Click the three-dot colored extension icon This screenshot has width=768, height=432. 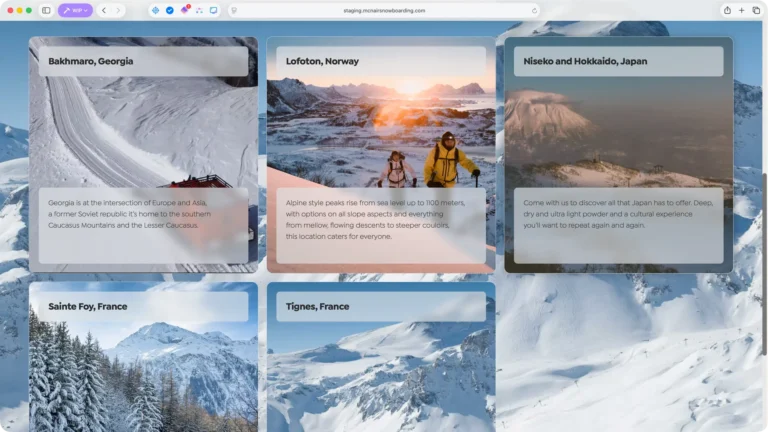pos(199,10)
